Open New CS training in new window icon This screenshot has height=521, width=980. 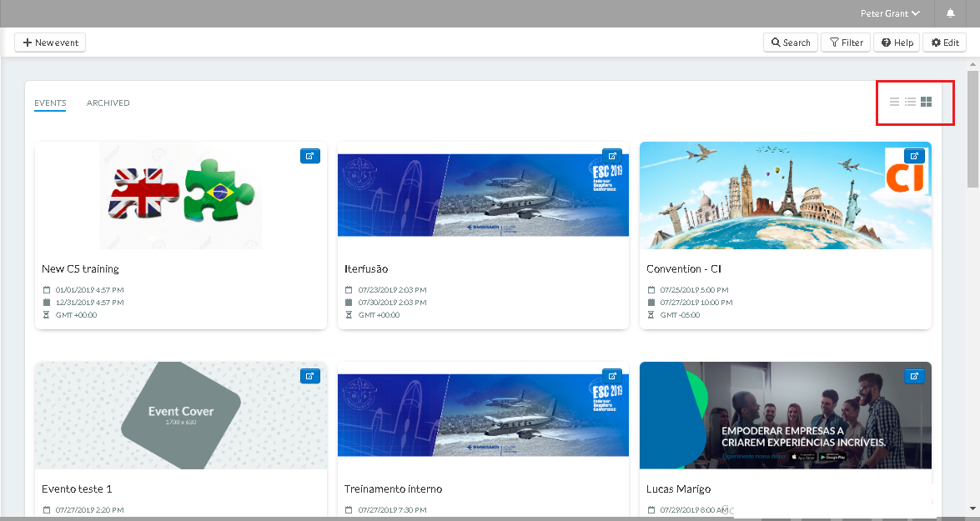pos(310,156)
